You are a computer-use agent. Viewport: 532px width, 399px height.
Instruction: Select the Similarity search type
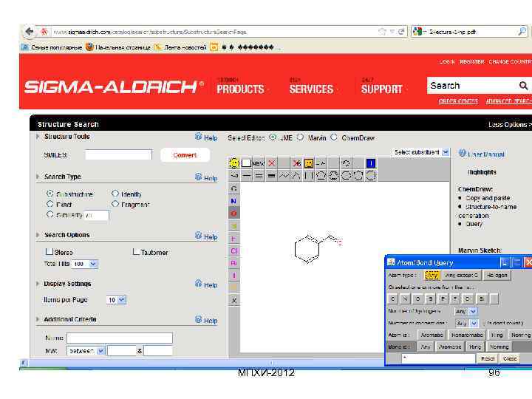pyautogui.click(x=50, y=214)
